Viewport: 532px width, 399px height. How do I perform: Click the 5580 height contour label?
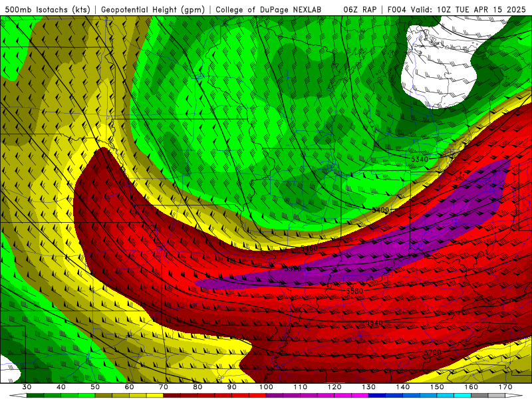354,291
